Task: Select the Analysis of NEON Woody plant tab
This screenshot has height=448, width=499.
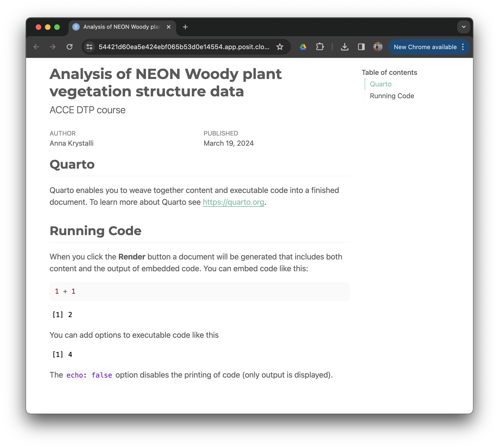Action: [x=122, y=27]
